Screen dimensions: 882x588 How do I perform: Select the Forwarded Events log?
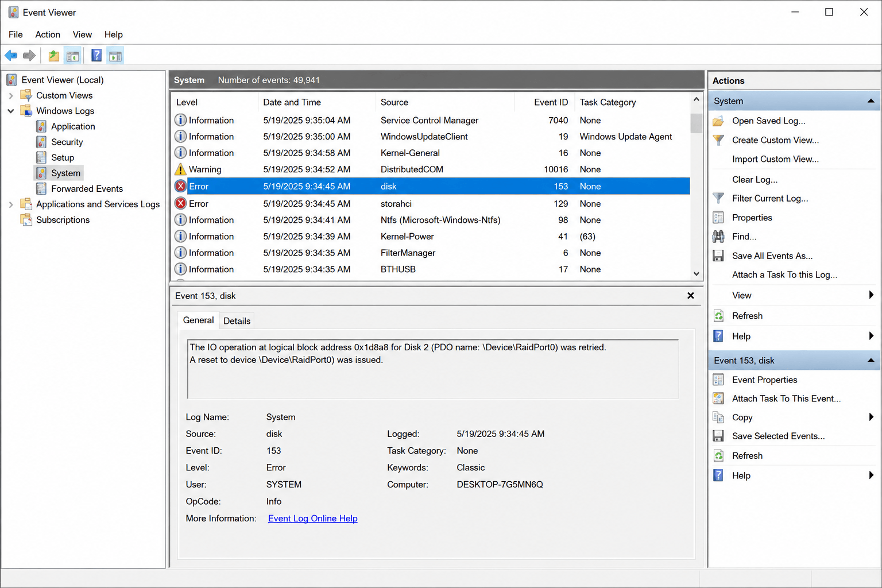[87, 189]
